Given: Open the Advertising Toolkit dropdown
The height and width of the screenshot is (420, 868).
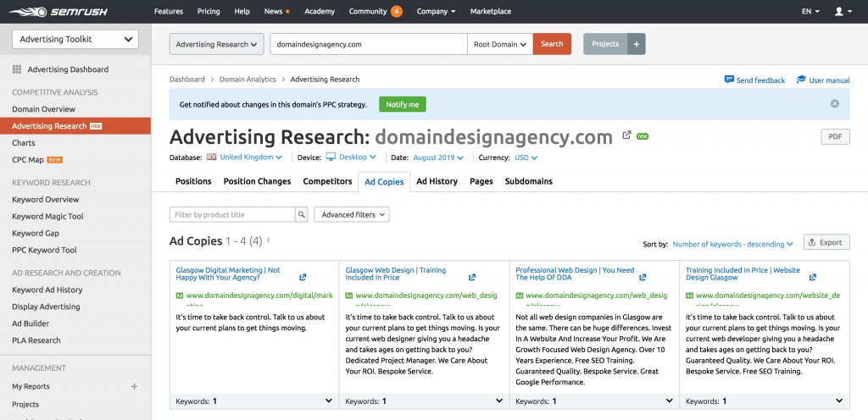Looking at the screenshot, I should point(75,39).
